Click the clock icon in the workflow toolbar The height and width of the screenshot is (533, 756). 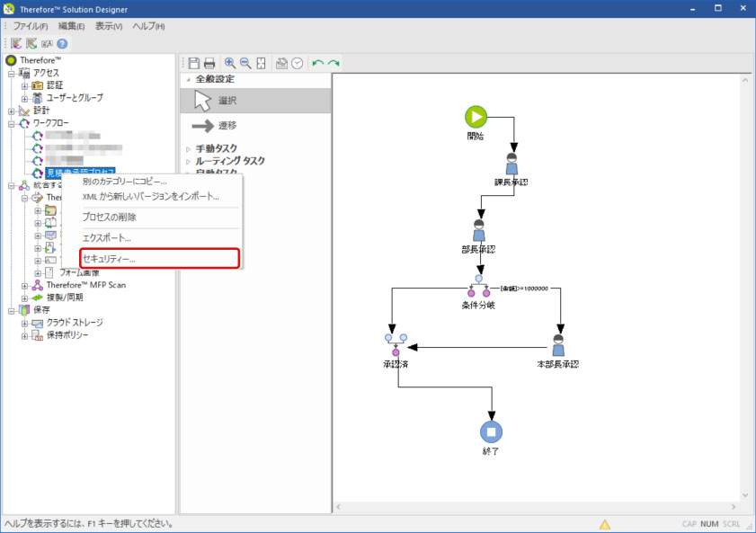pos(297,63)
